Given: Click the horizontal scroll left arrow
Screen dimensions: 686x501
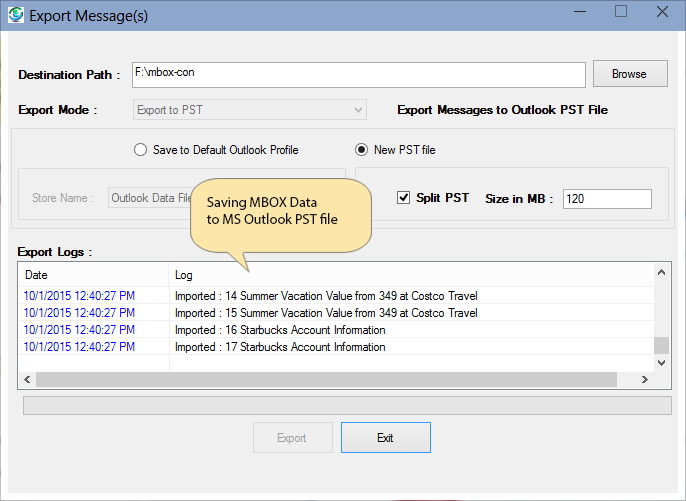Looking at the screenshot, I should click(x=27, y=380).
